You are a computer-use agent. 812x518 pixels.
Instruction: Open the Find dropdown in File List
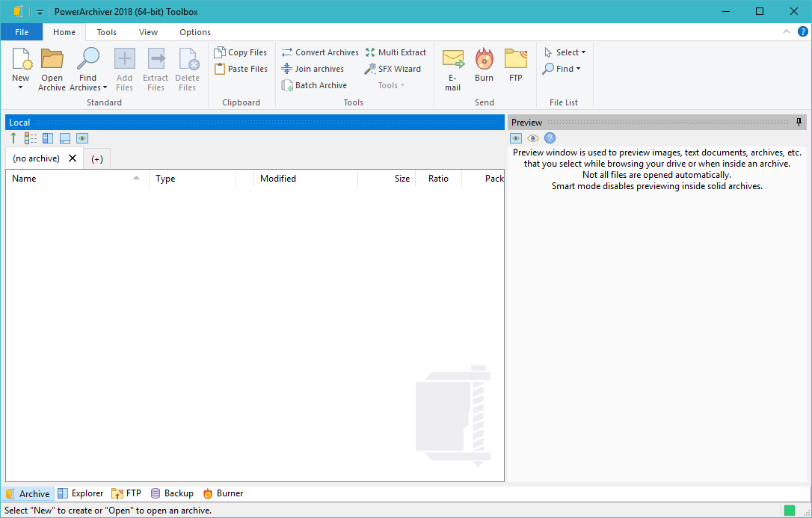pos(562,69)
